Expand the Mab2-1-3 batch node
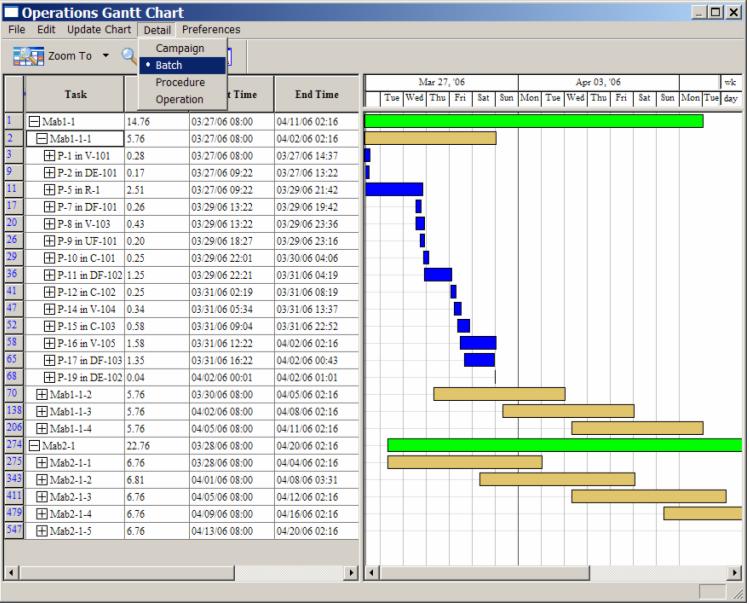The height and width of the screenshot is (604, 749). [42, 496]
